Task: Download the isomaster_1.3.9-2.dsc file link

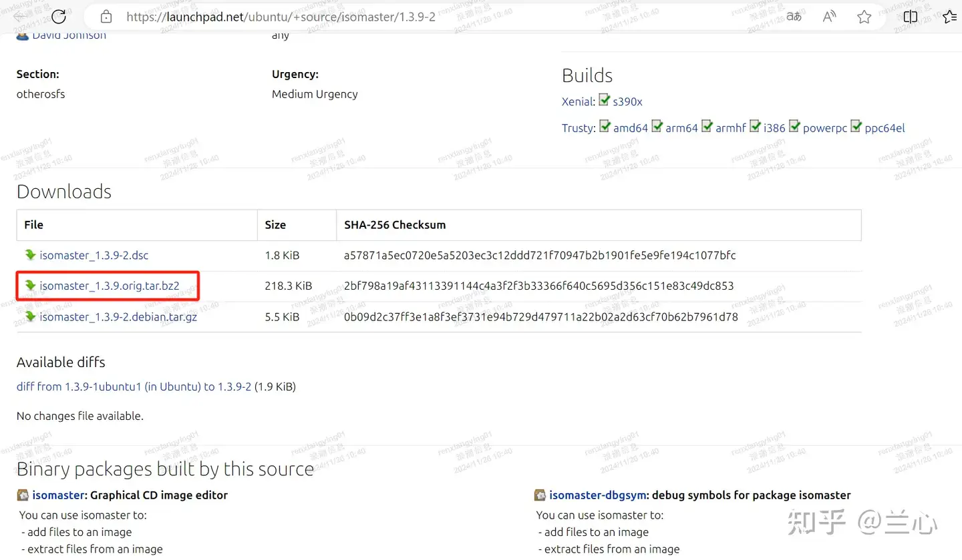Action: (94, 255)
